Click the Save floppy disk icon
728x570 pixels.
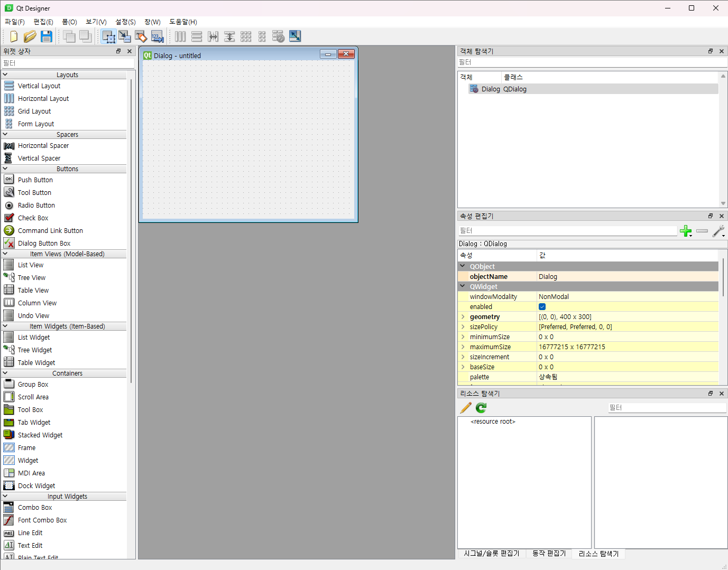click(47, 36)
